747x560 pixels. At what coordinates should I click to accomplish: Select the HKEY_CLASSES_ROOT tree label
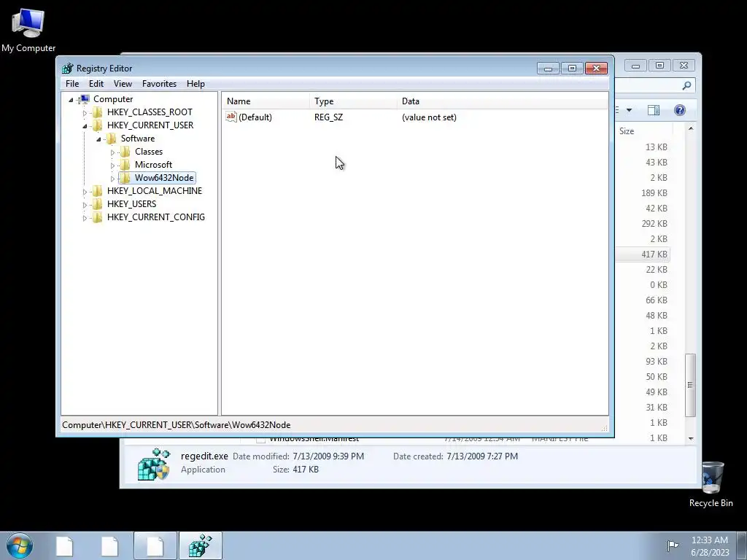coord(150,112)
